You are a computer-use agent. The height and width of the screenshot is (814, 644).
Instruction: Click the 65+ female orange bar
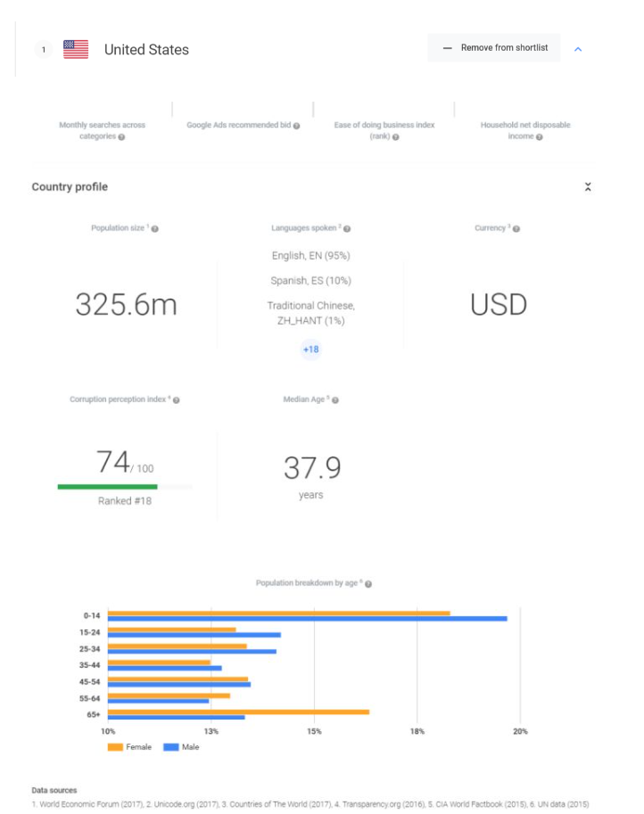coord(238,712)
